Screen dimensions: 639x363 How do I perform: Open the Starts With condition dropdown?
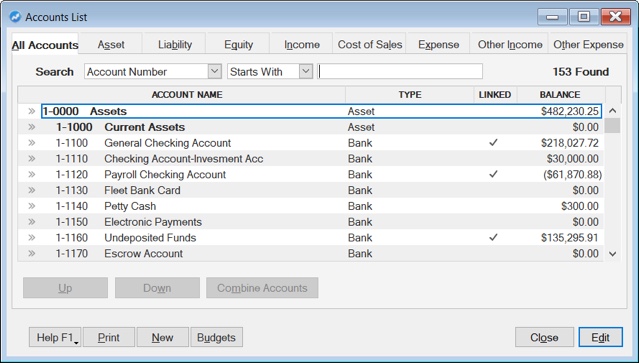pos(306,72)
